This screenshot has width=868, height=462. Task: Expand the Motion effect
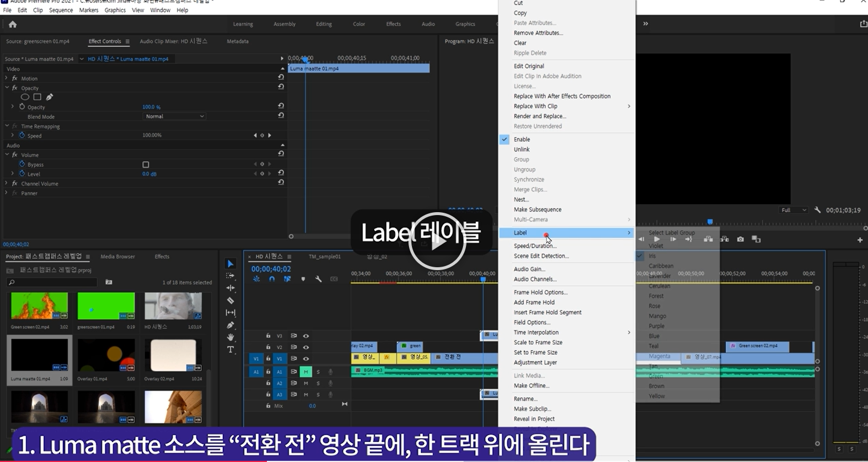click(7, 78)
